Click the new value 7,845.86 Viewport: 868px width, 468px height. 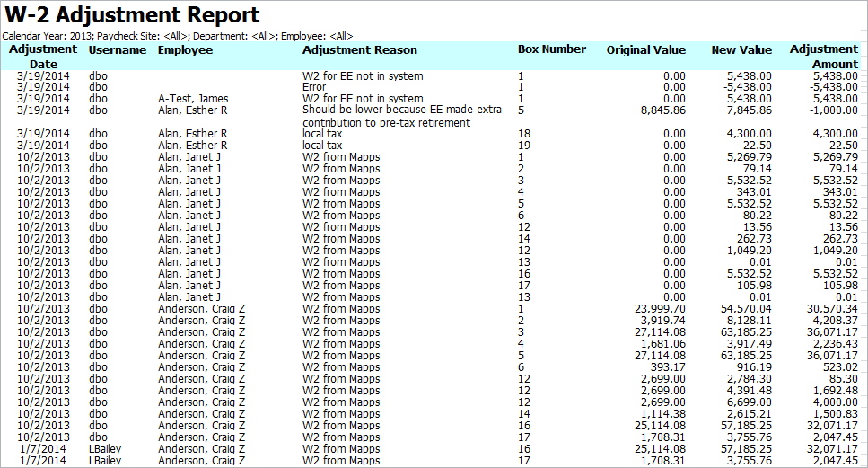[x=749, y=110]
